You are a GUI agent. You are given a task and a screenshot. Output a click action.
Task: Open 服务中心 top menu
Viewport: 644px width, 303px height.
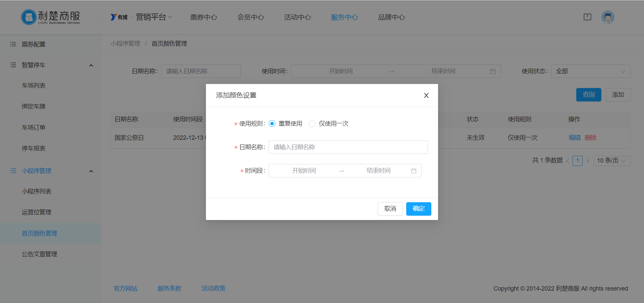click(x=344, y=17)
